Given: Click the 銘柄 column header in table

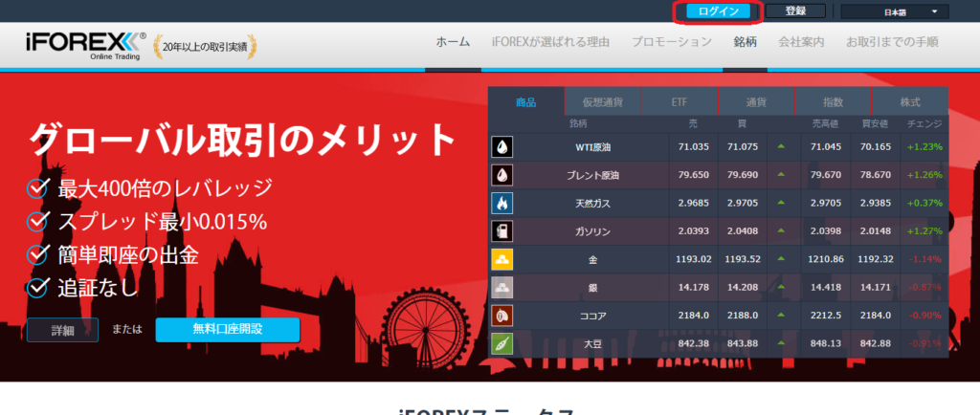Looking at the screenshot, I should coord(579,124).
